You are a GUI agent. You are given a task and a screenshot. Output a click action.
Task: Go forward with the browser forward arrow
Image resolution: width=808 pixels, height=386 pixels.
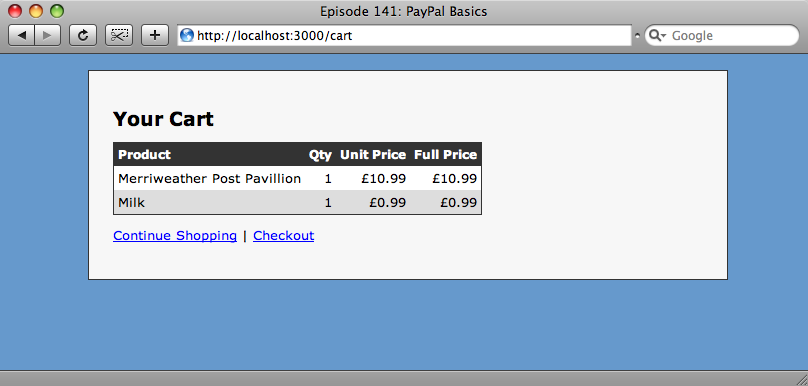coord(47,35)
